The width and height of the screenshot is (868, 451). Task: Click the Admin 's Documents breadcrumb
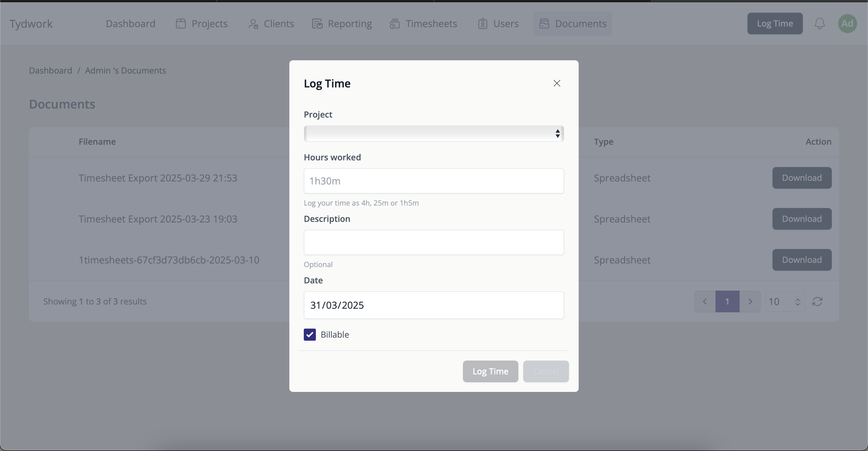[x=125, y=71]
